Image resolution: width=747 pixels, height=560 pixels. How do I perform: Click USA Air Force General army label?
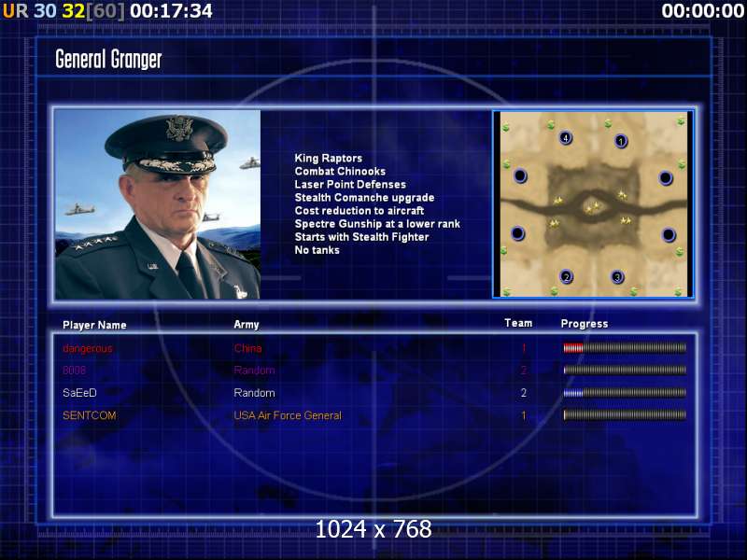288,415
